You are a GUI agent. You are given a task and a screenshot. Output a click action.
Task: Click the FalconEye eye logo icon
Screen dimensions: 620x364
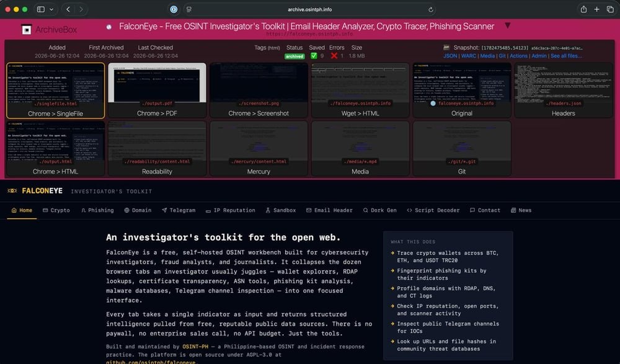point(12,191)
